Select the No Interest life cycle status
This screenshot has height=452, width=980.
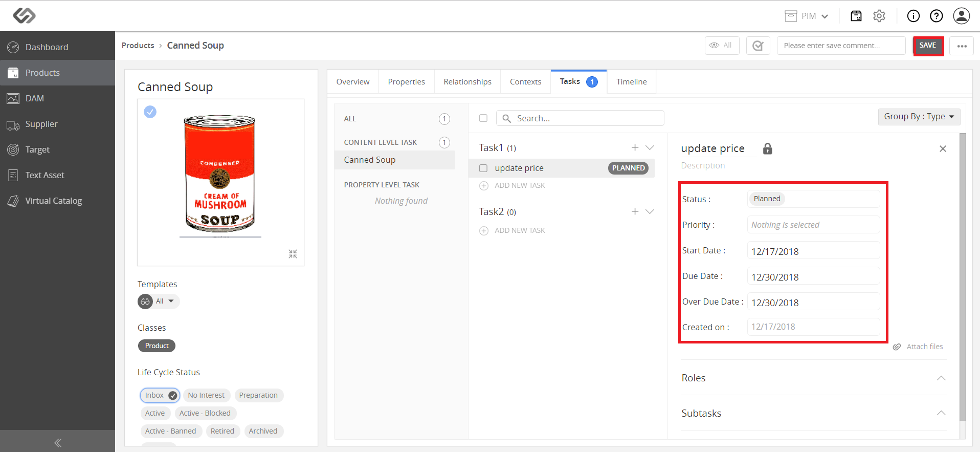point(206,395)
